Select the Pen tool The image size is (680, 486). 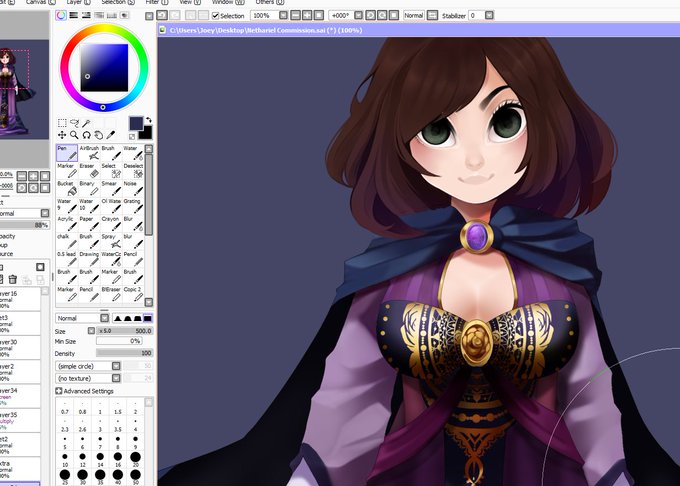(67, 153)
